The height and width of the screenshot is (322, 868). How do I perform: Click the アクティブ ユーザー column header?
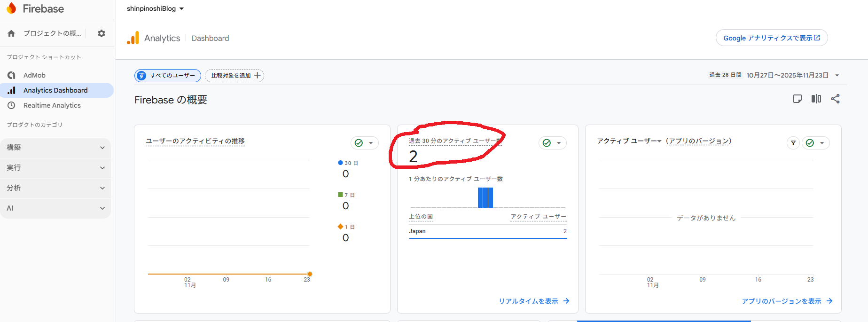tap(539, 217)
